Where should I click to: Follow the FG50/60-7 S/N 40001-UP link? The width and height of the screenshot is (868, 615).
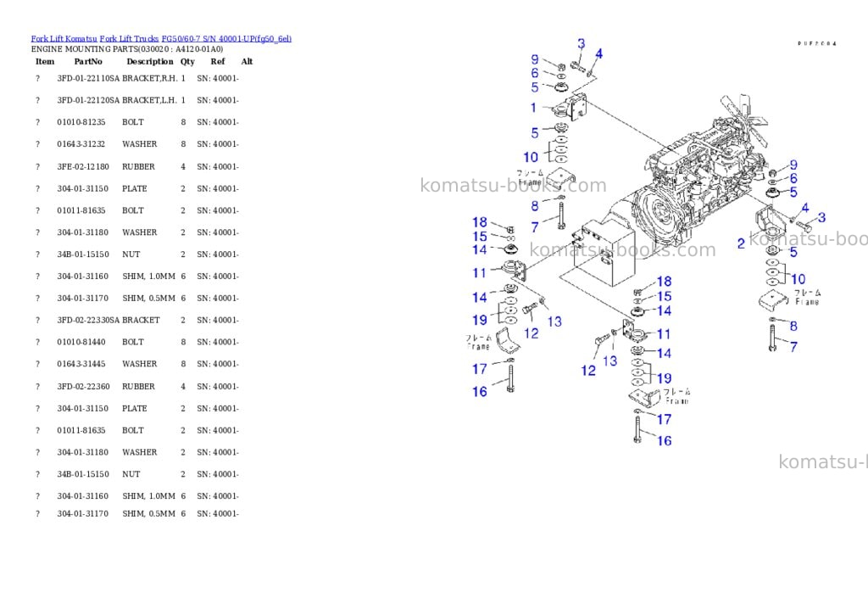226,39
